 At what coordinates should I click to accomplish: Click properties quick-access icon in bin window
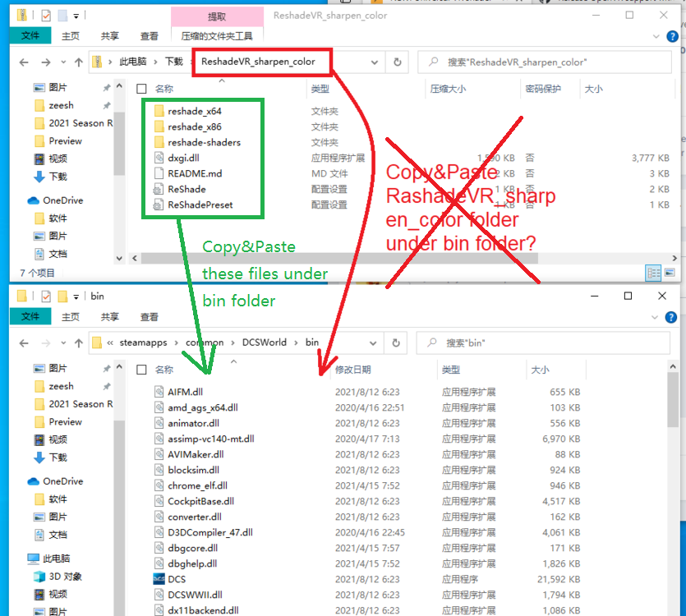(46, 297)
